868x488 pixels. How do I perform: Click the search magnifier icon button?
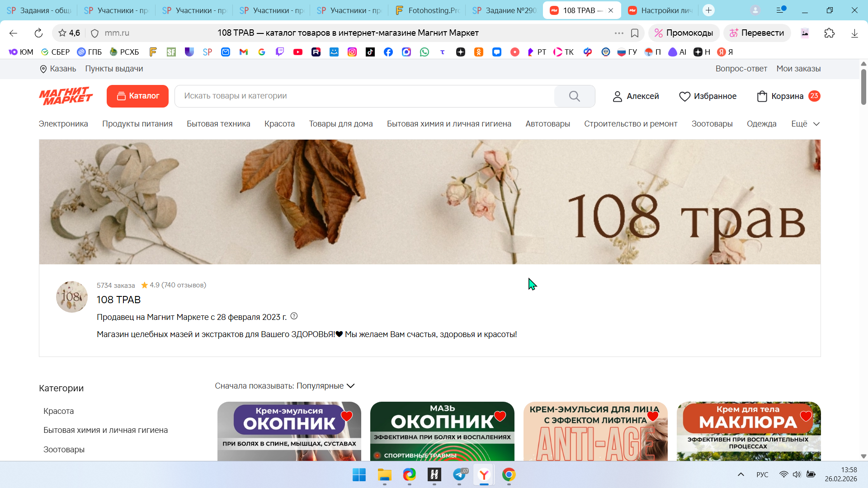[x=574, y=96]
